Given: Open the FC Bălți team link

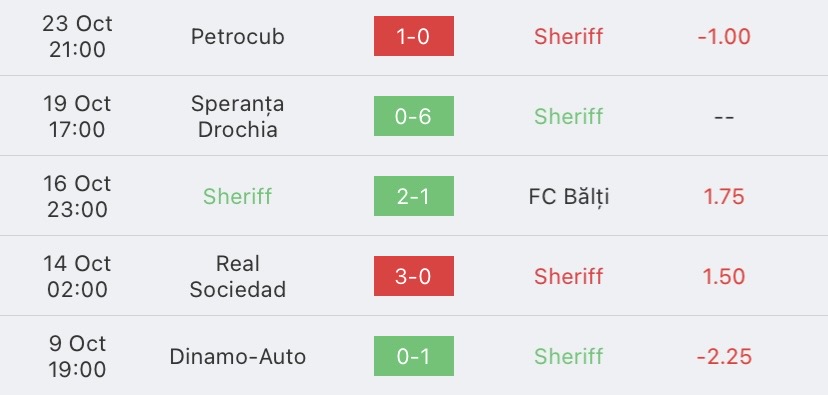Looking at the screenshot, I should click(x=569, y=196).
